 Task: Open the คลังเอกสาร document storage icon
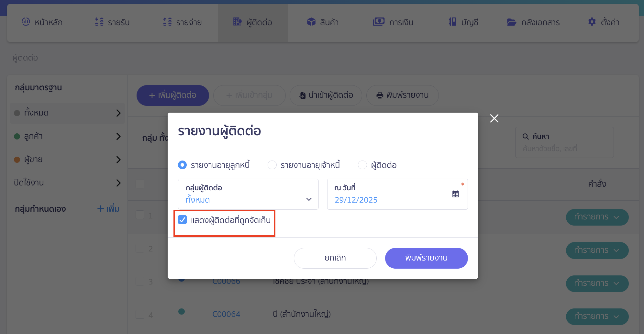click(x=511, y=22)
